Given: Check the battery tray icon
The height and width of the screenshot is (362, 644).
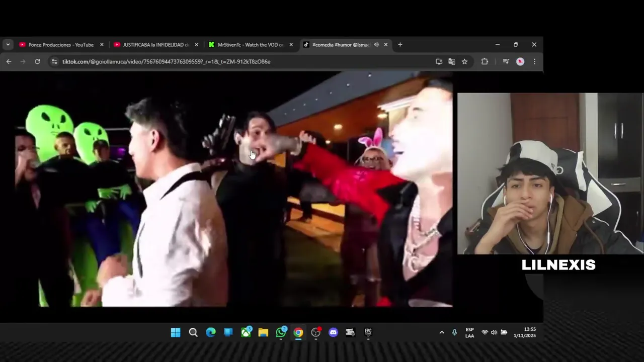Looking at the screenshot, I should point(504,332).
